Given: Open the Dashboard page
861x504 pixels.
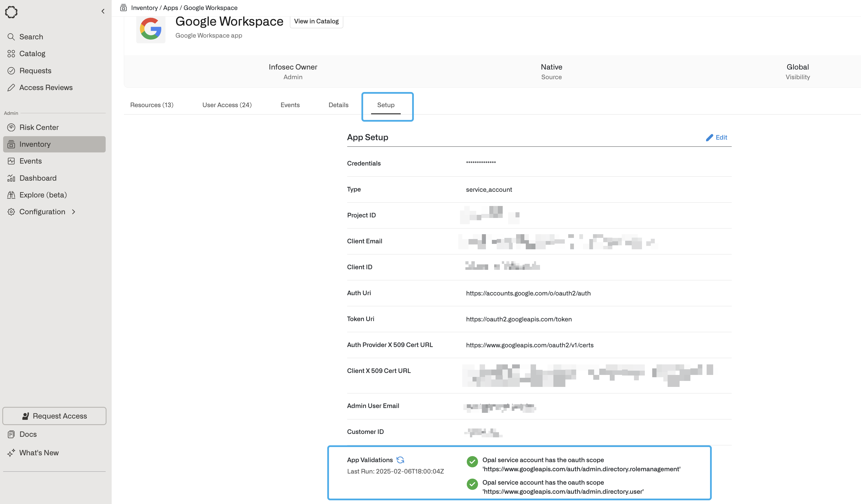Looking at the screenshot, I should [38, 178].
